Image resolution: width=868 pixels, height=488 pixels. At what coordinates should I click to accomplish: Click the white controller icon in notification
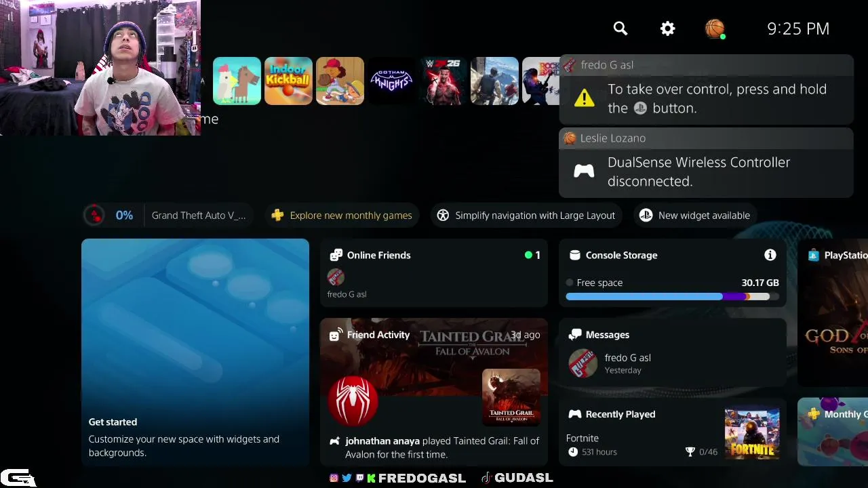click(x=584, y=171)
